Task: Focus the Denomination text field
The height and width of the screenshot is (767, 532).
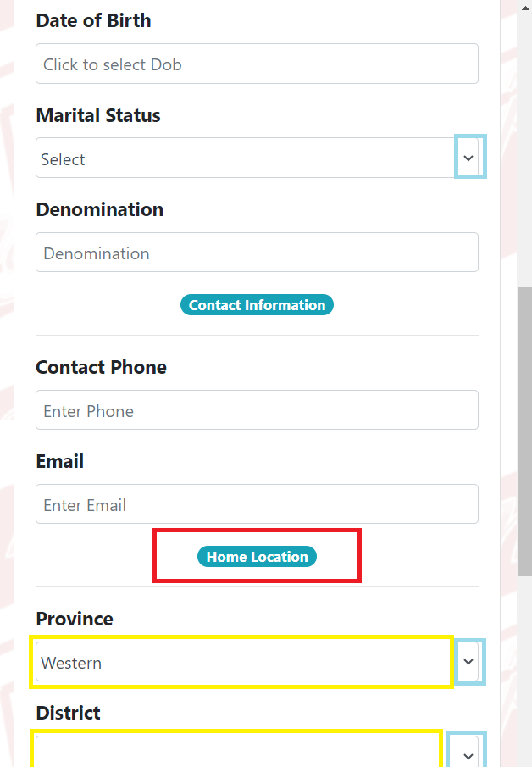Action: point(257,252)
